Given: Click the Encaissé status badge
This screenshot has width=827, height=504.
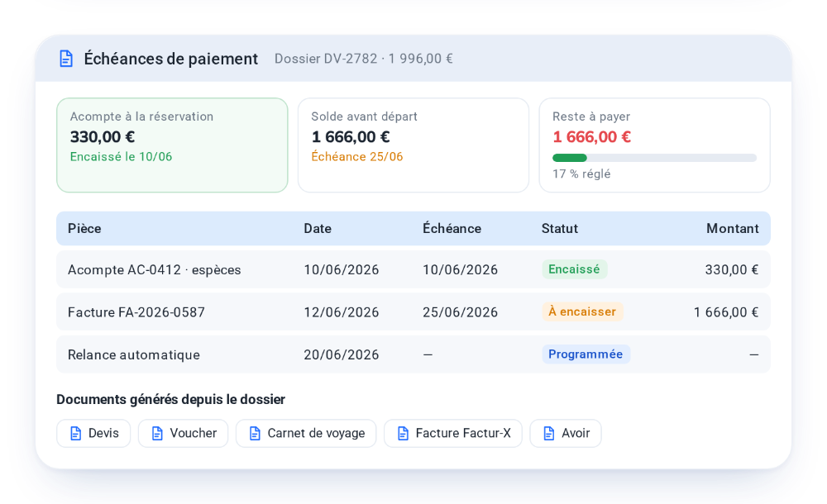Looking at the screenshot, I should pyautogui.click(x=575, y=269).
